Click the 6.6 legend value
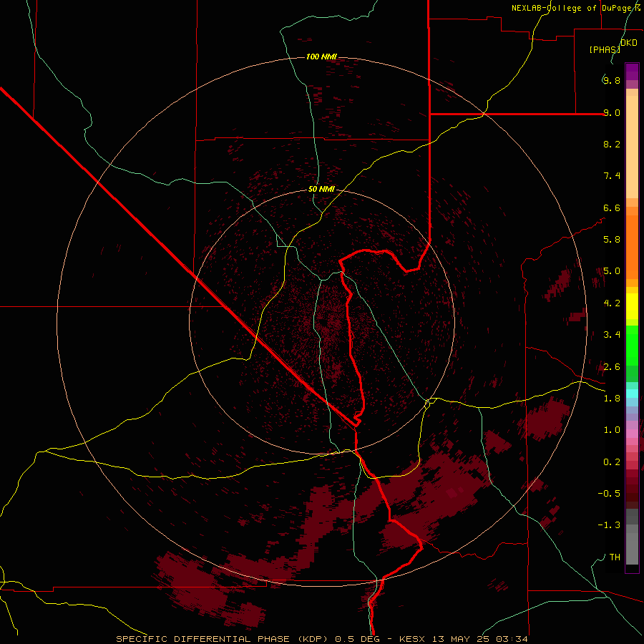Image resolution: width=644 pixels, height=644 pixels. 612,208
